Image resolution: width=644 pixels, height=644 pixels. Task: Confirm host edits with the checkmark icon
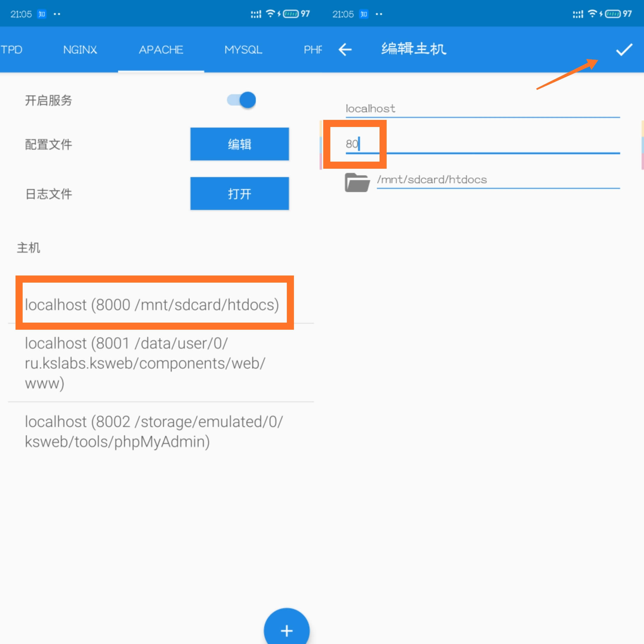pyautogui.click(x=624, y=50)
